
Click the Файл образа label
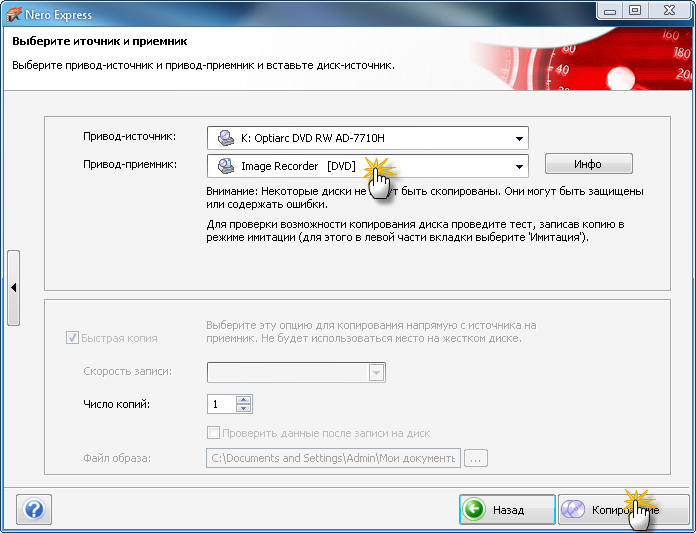coord(117,458)
